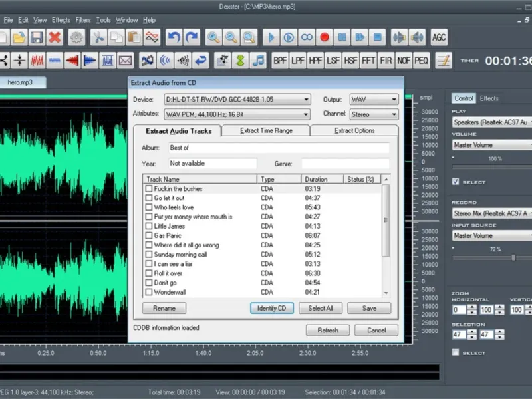Toggle the Select checkbox under Volume
The width and height of the screenshot is (532, 399).
coord(456,182)
